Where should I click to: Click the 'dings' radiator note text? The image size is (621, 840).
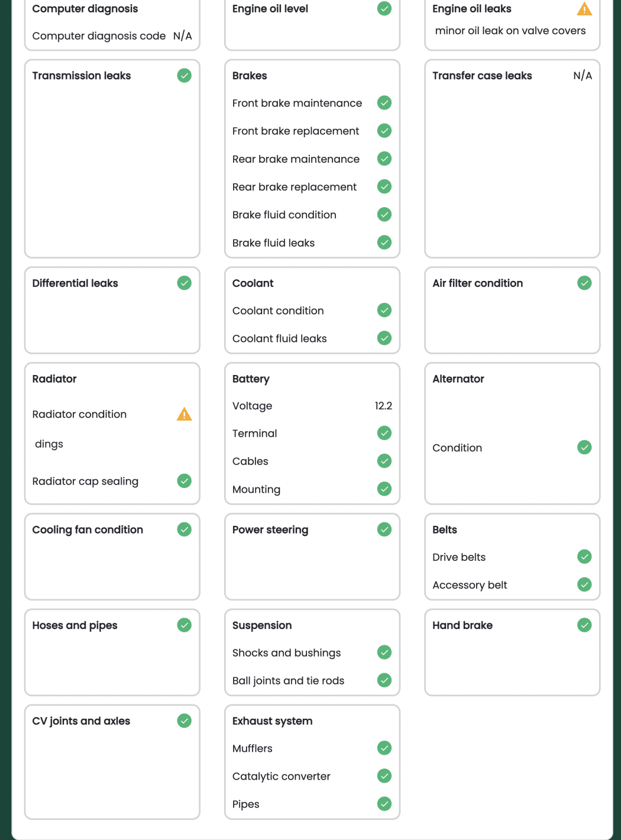[x=49, y=444]
